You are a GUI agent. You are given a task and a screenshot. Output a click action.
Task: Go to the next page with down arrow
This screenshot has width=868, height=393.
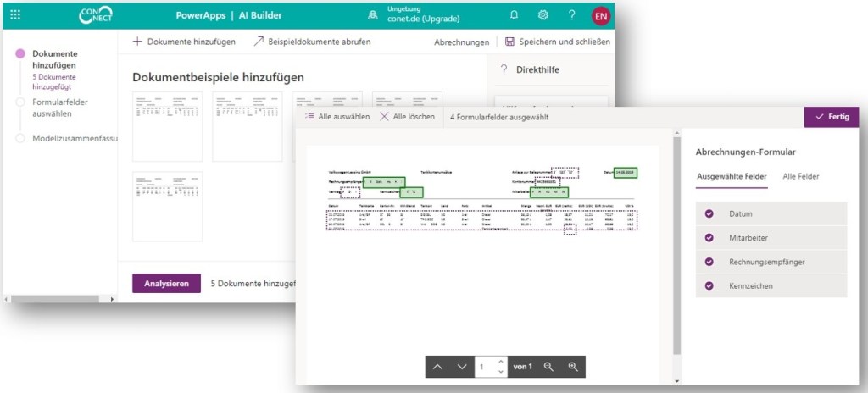[x=462, y=367]
